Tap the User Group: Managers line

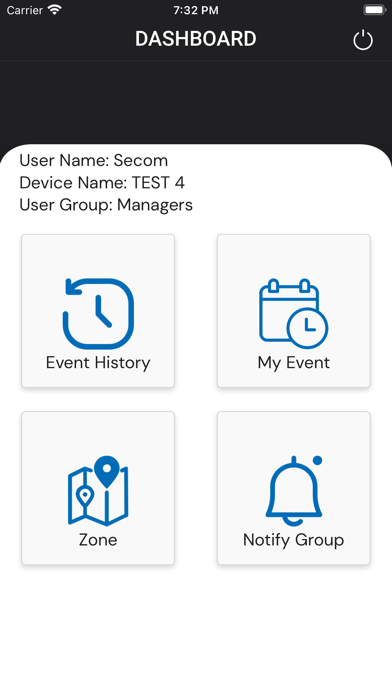(x=106, y=205)
